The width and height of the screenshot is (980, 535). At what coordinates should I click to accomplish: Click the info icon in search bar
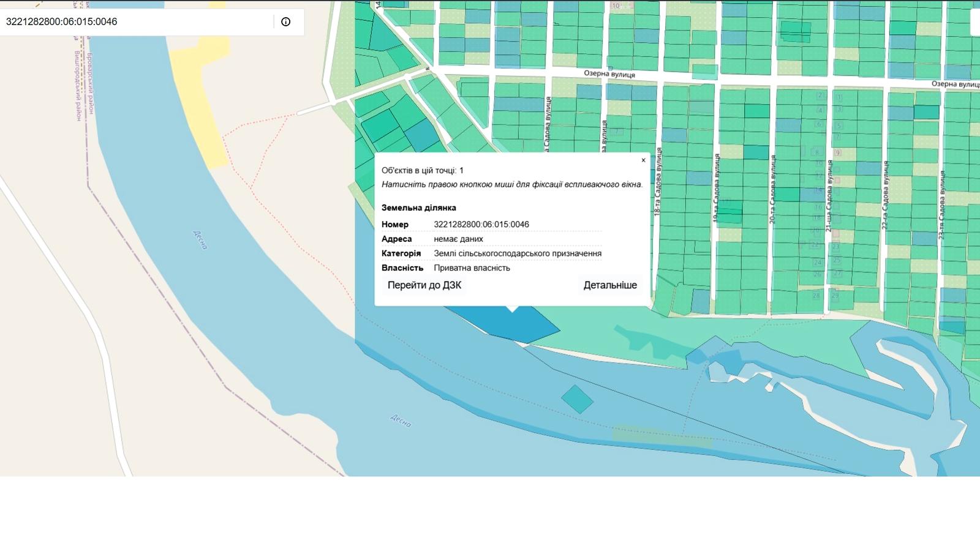[x=285, y=21]
